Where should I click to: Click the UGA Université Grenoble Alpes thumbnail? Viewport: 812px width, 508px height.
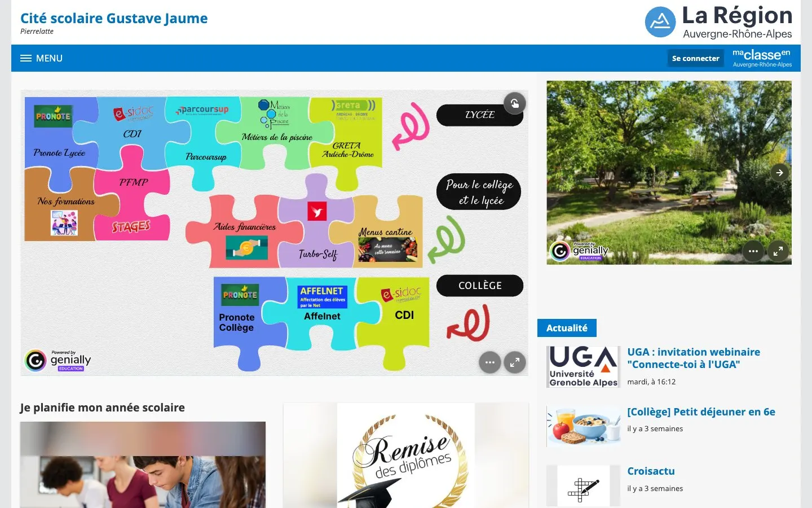tap(583, 367)
